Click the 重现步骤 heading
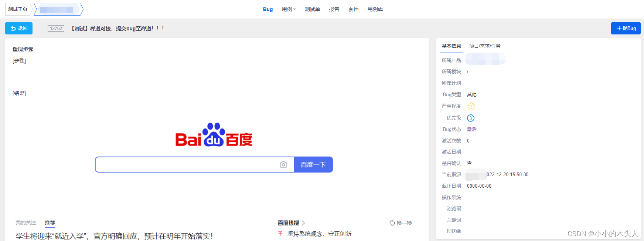 [x=23, y=49]
